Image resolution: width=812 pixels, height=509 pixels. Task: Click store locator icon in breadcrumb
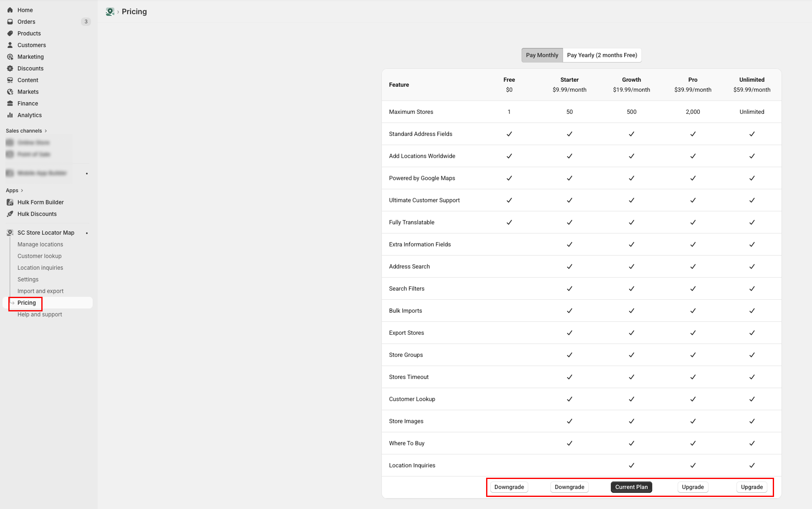click(x=110, y=12)
